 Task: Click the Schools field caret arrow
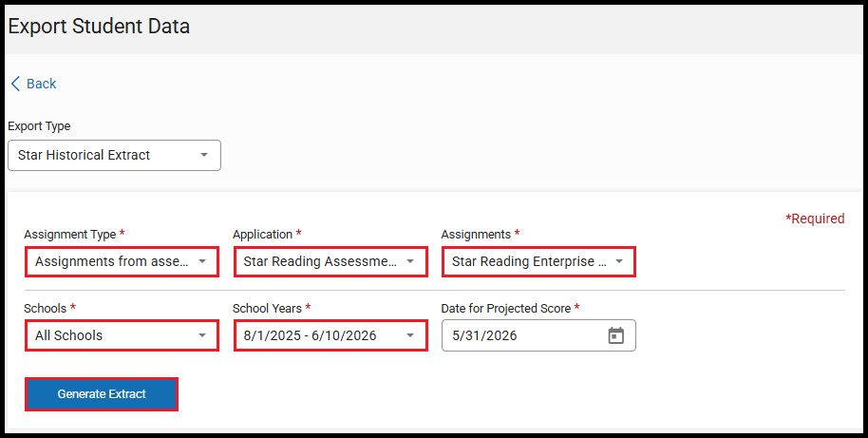coord(201,335)
